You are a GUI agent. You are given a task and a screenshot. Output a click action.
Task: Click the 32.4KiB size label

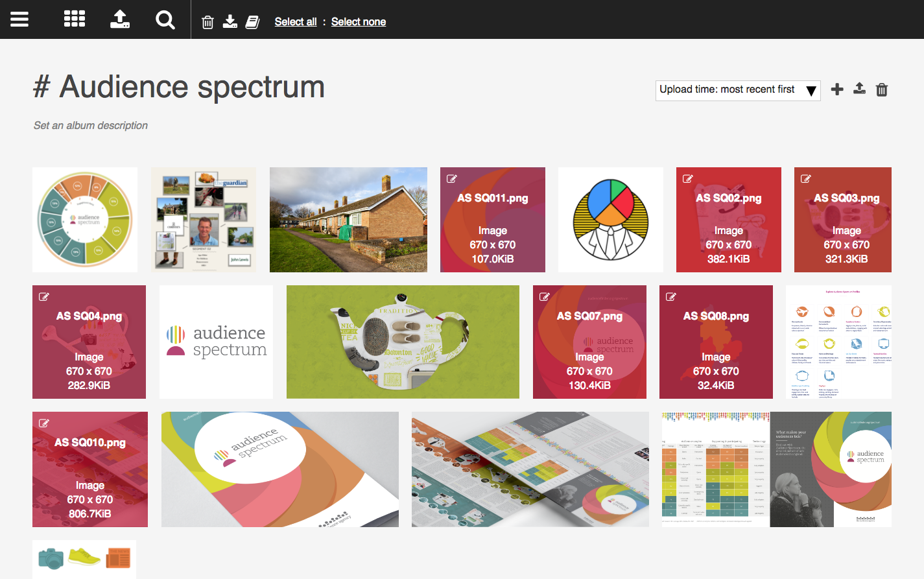point(716,386)
